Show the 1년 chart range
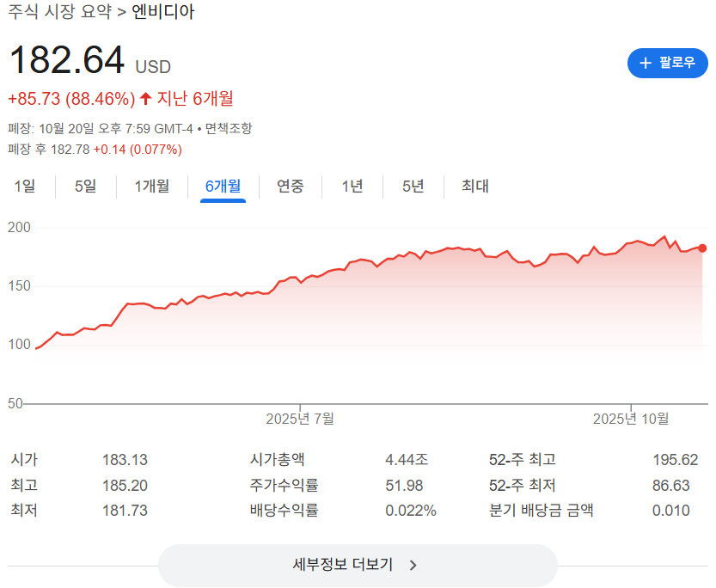The image size is (716, 588). (x=352, y=186)
